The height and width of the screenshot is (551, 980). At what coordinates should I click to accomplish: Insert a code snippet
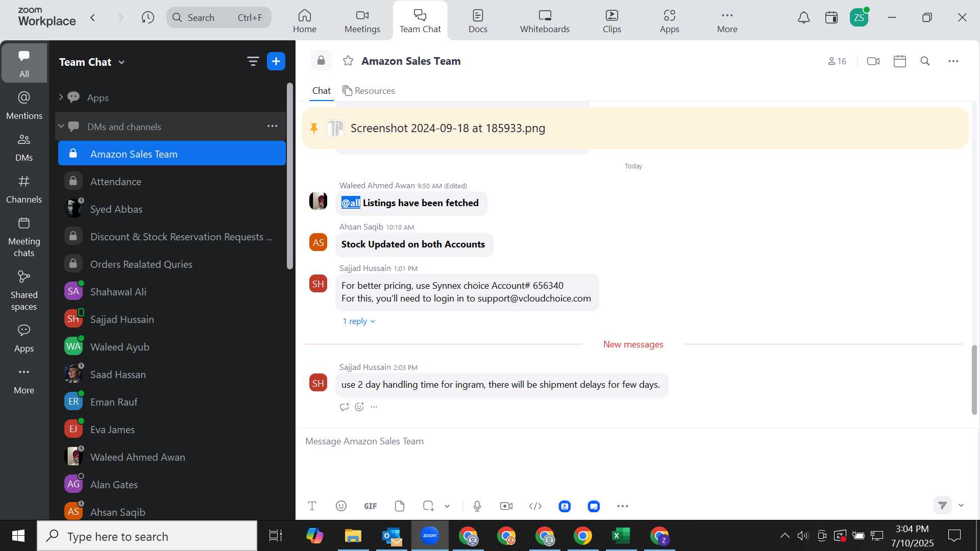[535, 506]
